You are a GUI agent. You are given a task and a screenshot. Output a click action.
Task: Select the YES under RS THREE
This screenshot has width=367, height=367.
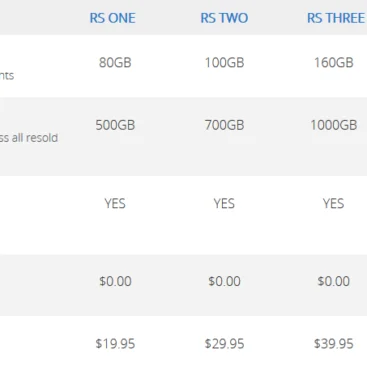(x=333, y=203)
